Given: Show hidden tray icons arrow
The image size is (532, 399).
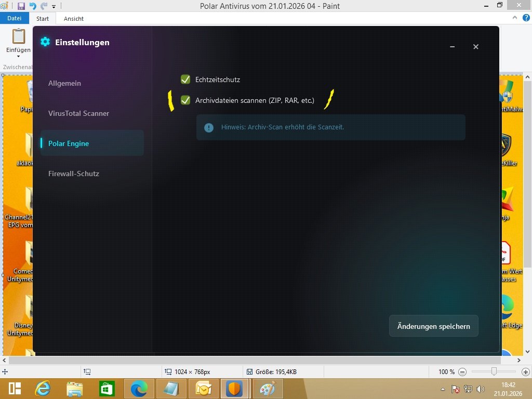Looking at the screenshot, I should tap(443, 389).
